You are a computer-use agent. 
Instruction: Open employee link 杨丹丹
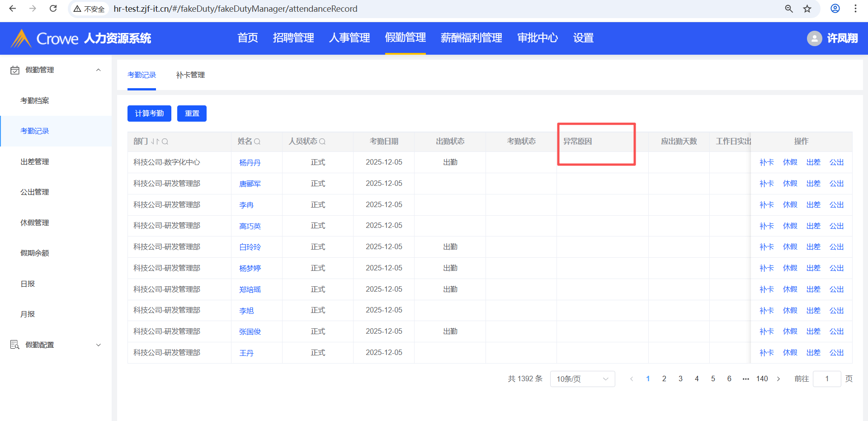250,163
